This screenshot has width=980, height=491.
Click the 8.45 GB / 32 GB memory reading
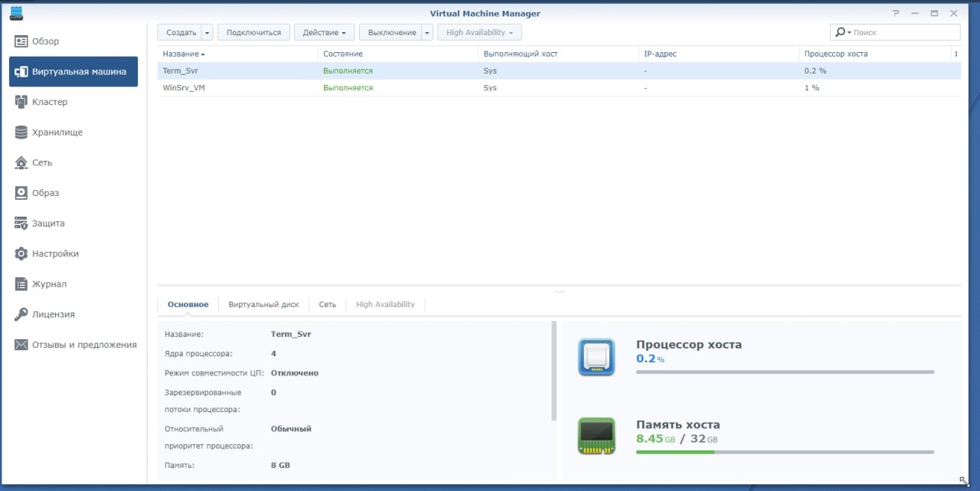click(677, 439)
